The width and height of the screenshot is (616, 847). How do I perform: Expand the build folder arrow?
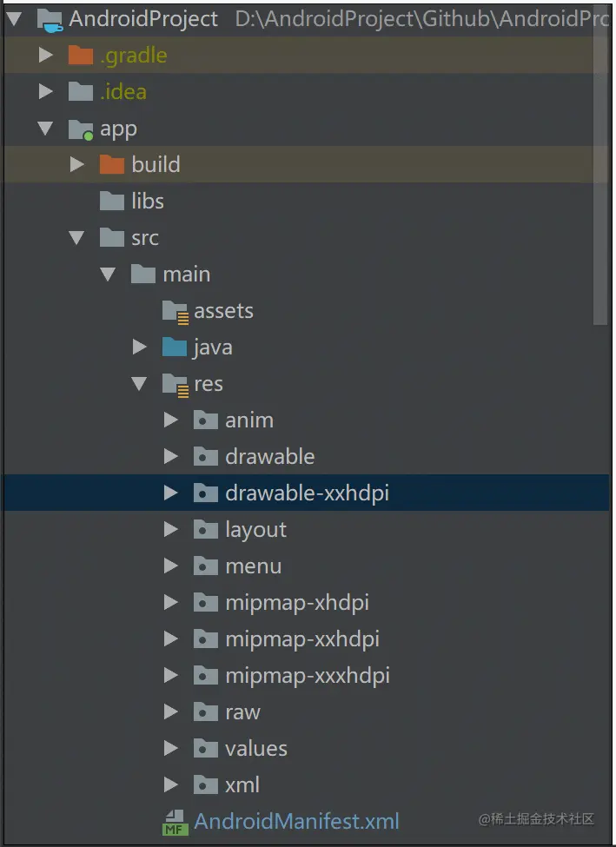(77, 165)
